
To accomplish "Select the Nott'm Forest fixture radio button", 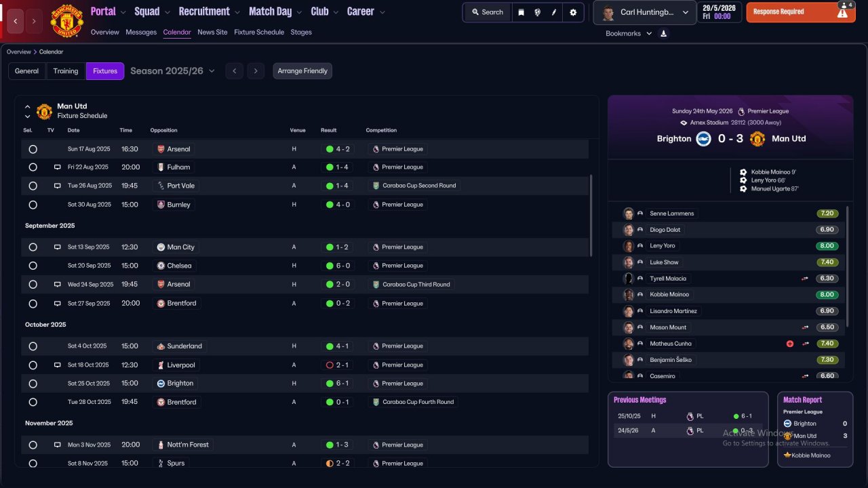I will click(x=33, y=445).
